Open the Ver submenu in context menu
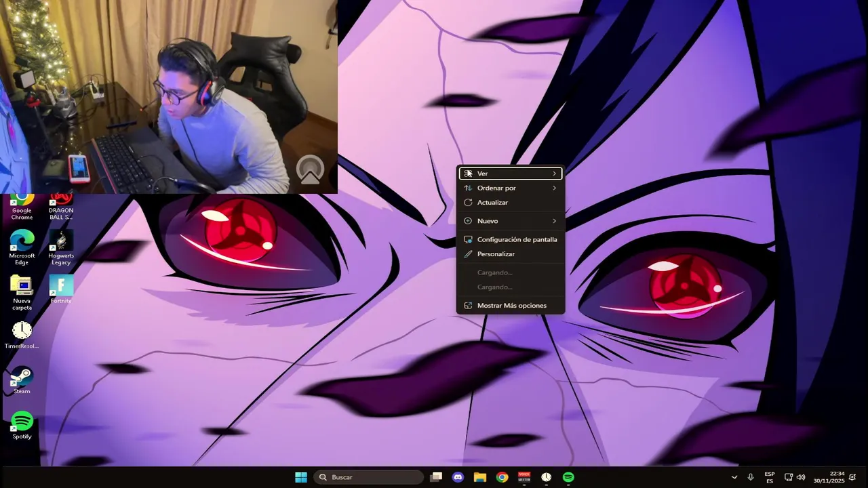 pos(511,174)
